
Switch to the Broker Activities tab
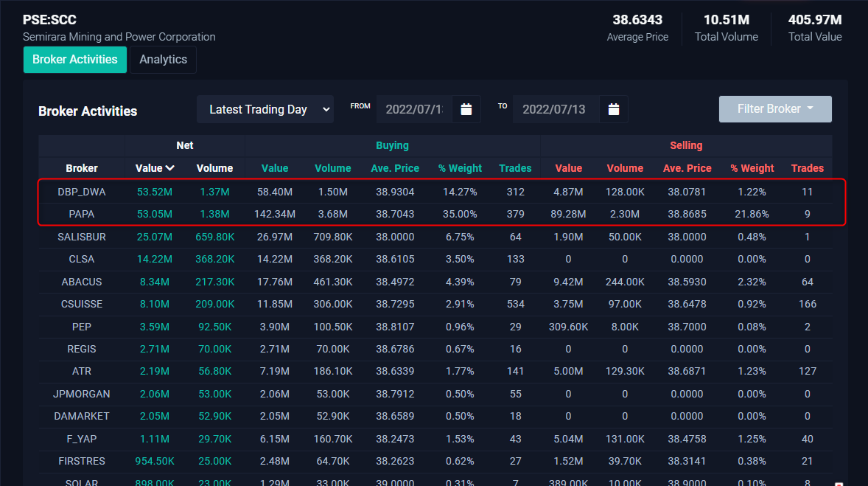tap(74, 59)
